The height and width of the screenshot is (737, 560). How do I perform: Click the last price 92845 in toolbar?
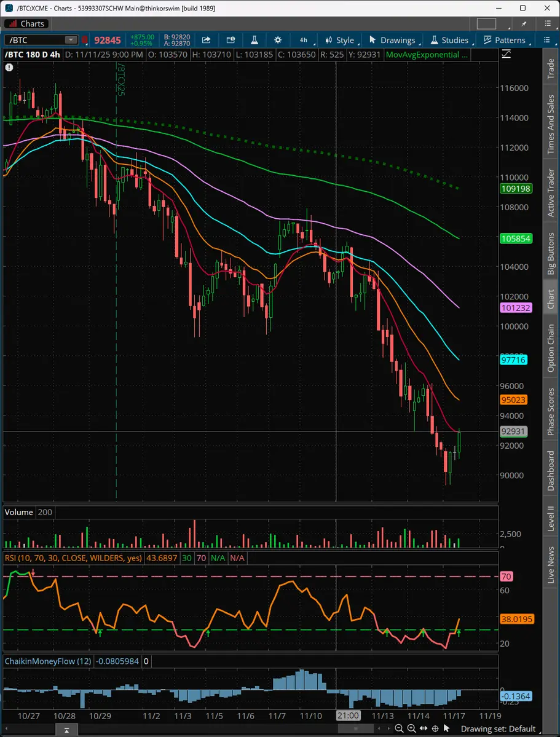click(107, 41)
